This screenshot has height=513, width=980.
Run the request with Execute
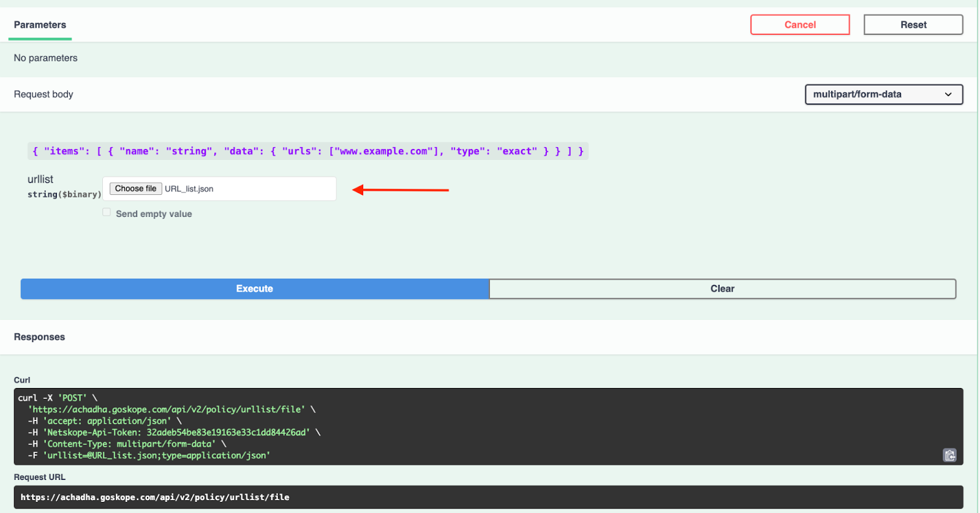point(255,289)
